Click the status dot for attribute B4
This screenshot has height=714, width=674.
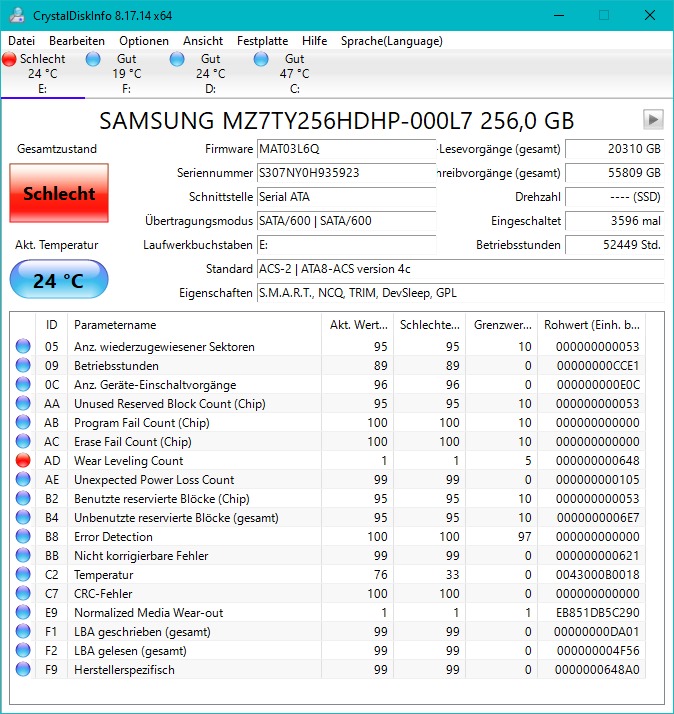[x=23, y=517]
